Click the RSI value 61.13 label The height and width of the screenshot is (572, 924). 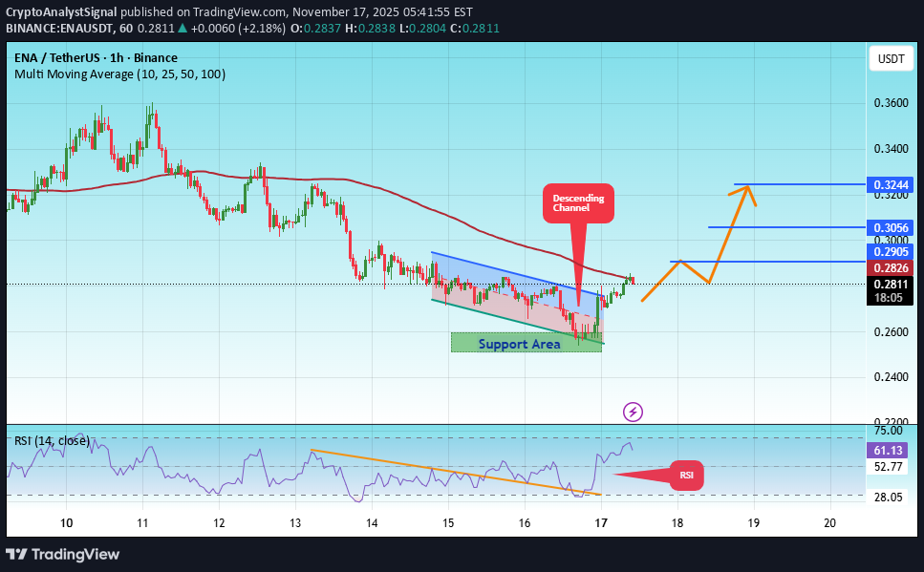pos(891,450)
